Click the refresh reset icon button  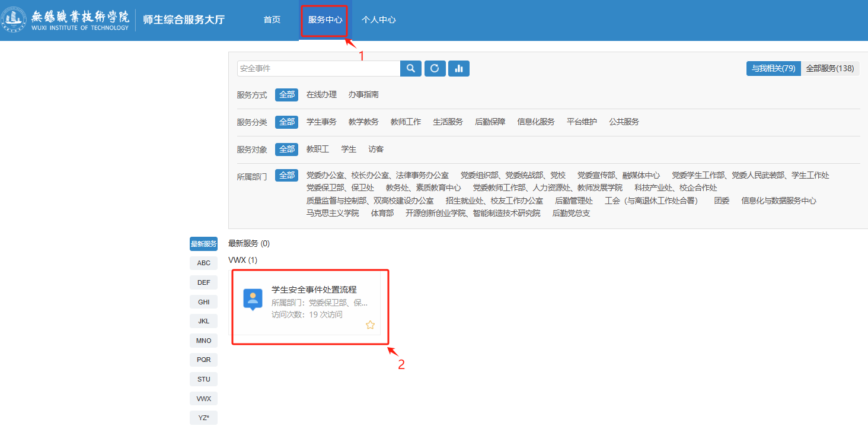[x=435, y=69]
